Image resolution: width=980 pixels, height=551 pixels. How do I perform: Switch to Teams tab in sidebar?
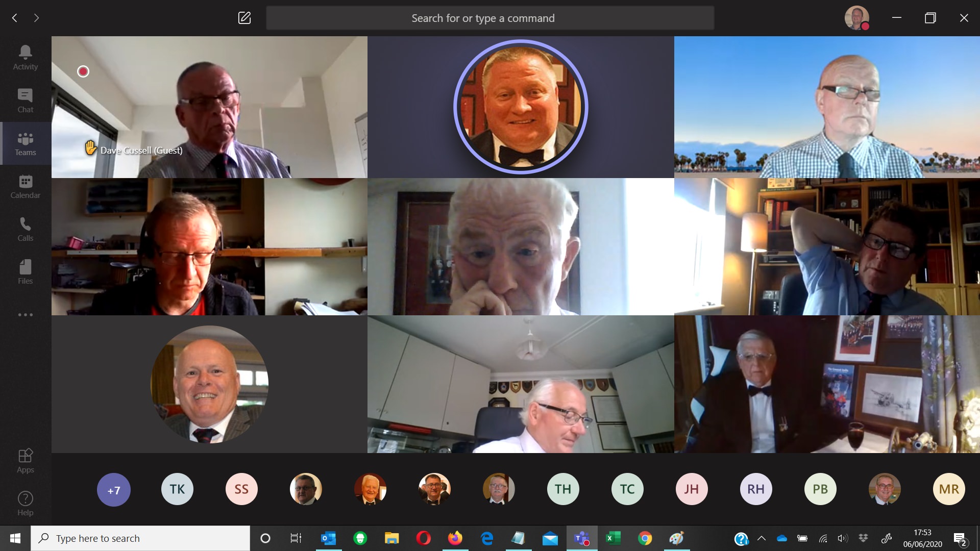(x=25, y=143)
